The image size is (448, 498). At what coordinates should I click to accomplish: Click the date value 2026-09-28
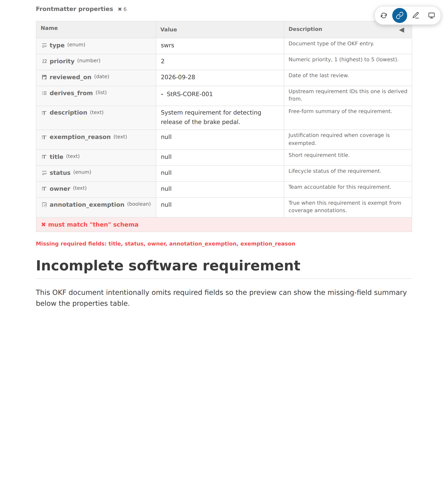point(178,77)
